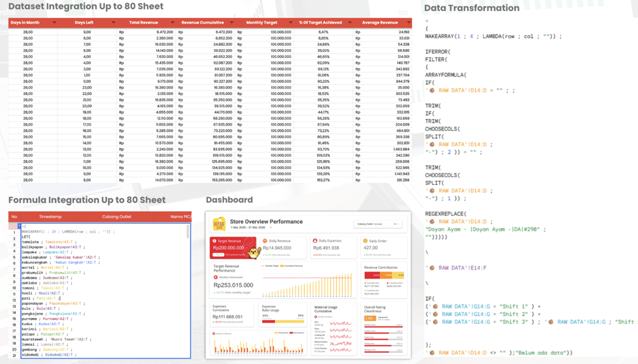Viewport: 638px width, 364px height.
Task: Select the Timestamp column header
Action: pyautogui.click(x=50, y=217)
